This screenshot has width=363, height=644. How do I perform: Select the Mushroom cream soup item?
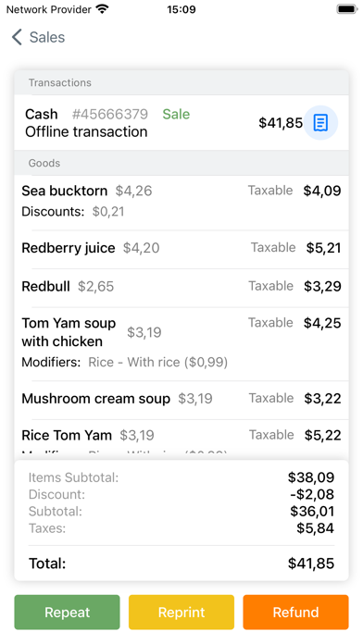181,400
